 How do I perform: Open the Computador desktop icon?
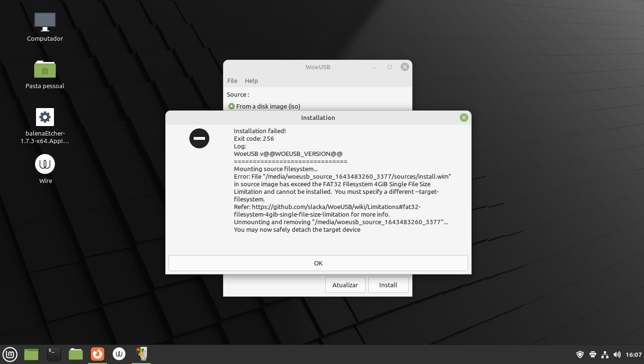pos(45,27)
